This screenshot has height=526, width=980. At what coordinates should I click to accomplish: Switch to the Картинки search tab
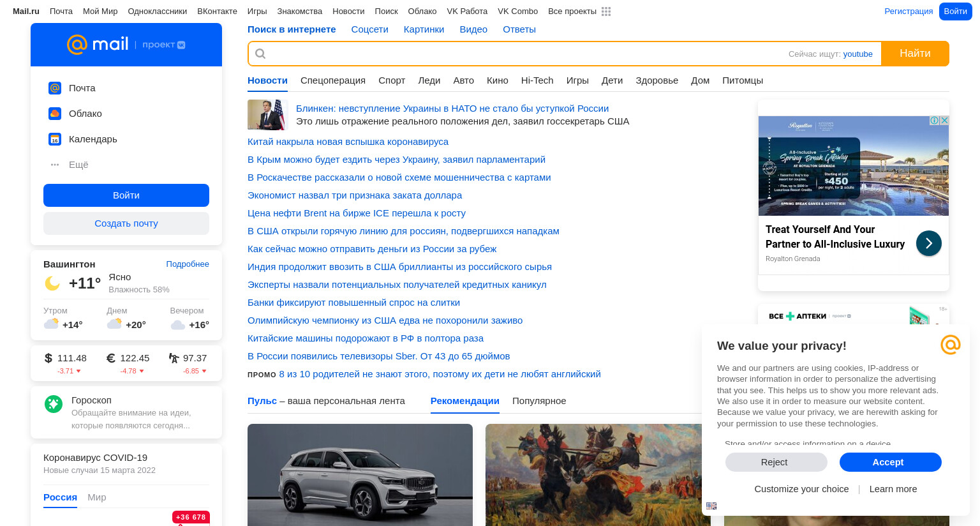coord(424,29)
